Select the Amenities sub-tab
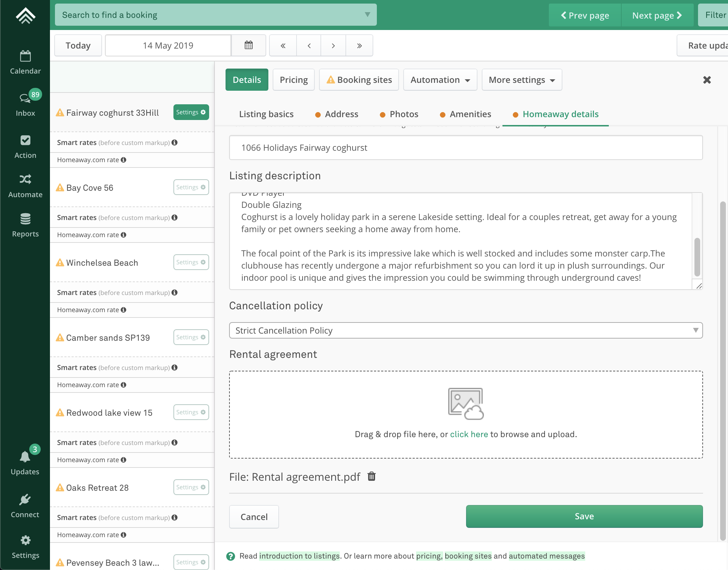Viewport: 728px width, 570px height. [465, 114]
